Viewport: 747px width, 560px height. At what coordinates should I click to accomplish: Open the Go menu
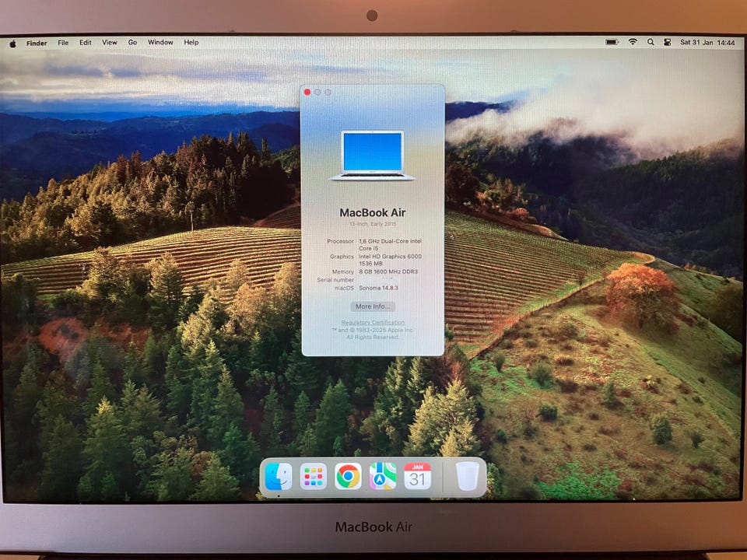[132, 42]
